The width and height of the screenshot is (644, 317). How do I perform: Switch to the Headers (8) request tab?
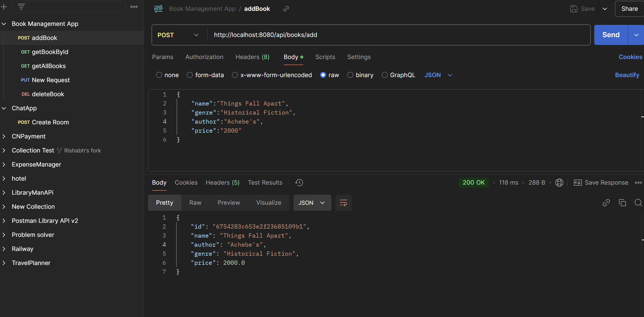pyautogui.click(x=252, y=57)
